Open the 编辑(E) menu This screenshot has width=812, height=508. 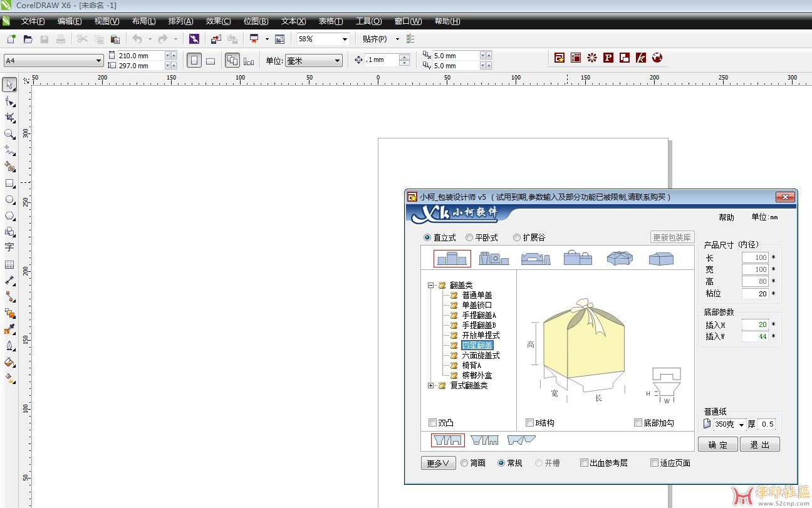70,21
